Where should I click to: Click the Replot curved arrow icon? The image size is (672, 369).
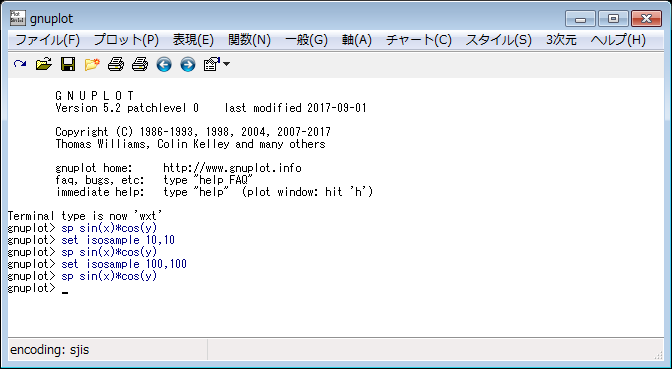20,64
